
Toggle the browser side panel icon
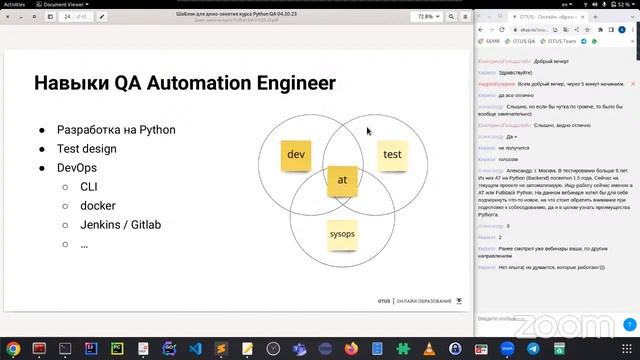coord(611,30)
